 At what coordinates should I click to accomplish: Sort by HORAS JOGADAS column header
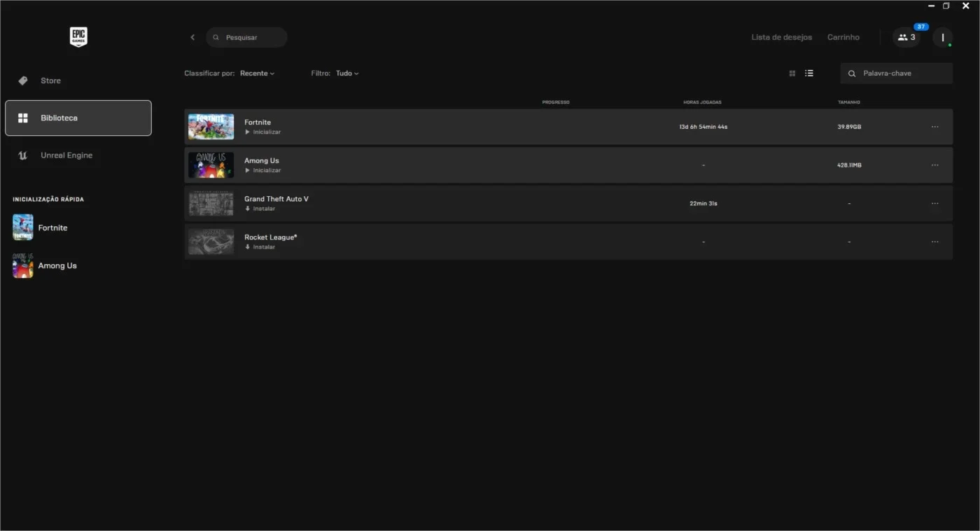point(702,102)
